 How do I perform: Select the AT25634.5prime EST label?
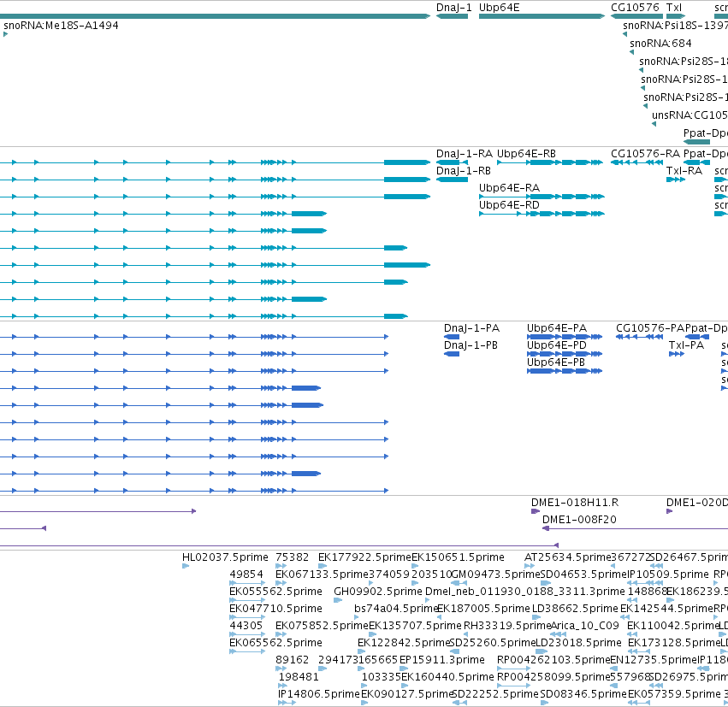567,557
